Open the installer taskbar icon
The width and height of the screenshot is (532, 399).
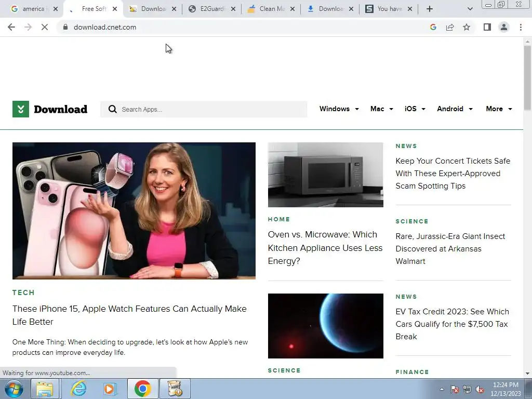pyautogui.click(x=175, y=389)
